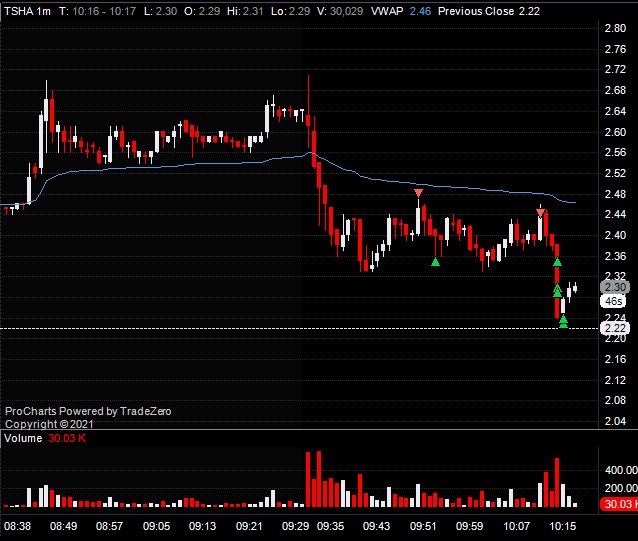This screenshot has height=541, width=638.
Task: Click the green buy marker near 09:53
Action: (x=435, y=262)
